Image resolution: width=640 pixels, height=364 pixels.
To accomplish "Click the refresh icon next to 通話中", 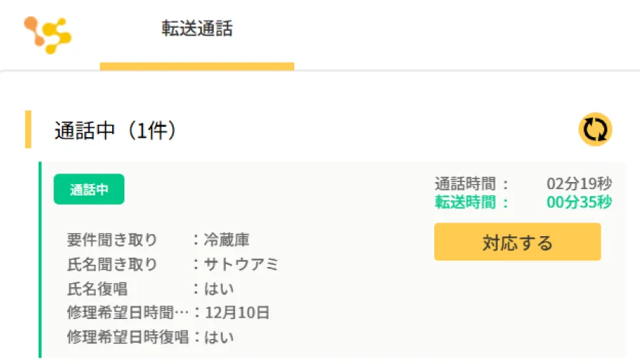I will 595,130.
